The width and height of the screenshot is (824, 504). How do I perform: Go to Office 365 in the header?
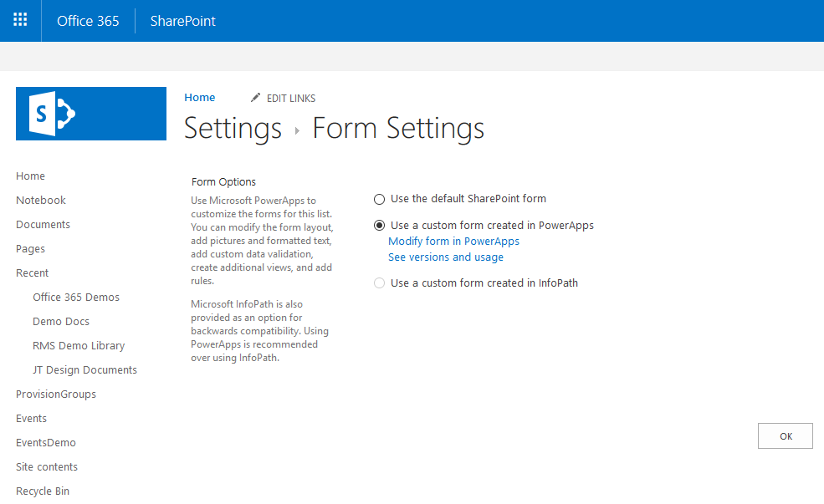point(88,21)
